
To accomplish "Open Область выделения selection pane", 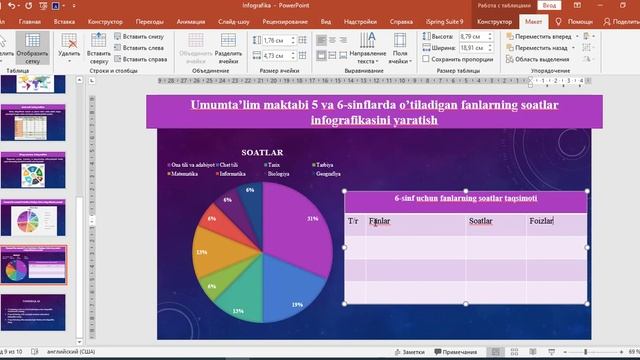I will click(x=538, y=59).
